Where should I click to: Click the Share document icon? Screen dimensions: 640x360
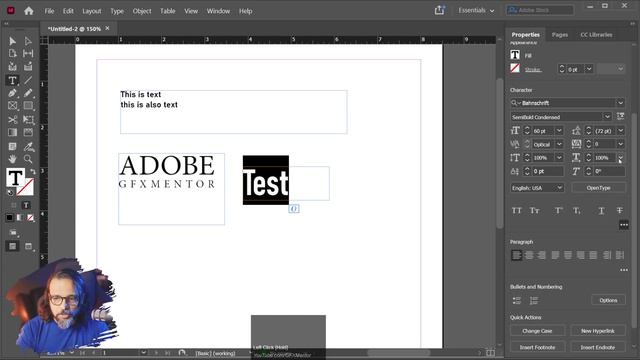[x=439, y=10]
